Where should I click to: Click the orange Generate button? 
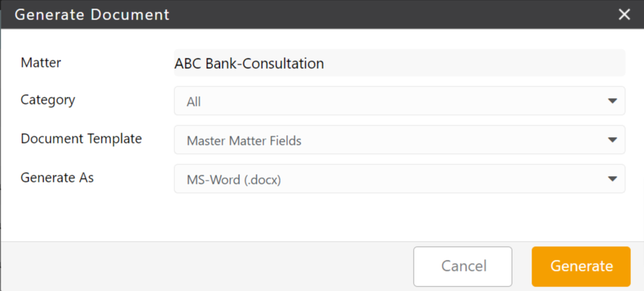(x=581, y=266)
